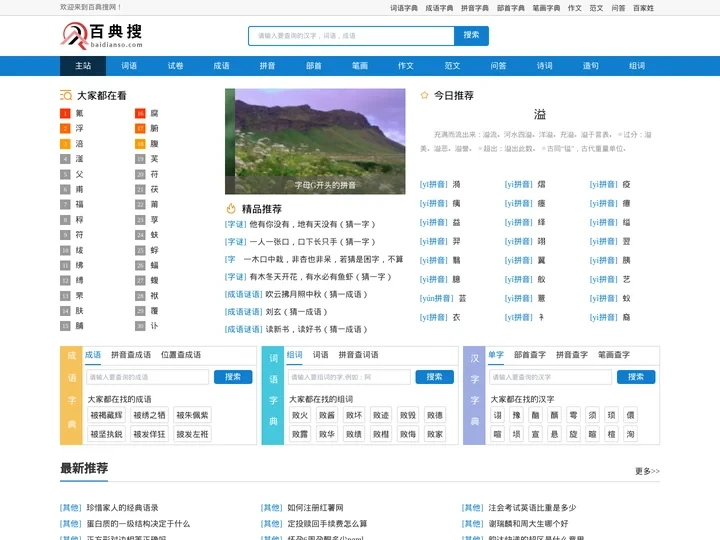Click the search-list icon beside 大家都在看
This screenshot has width=720, height=540.
coord(66,96)
